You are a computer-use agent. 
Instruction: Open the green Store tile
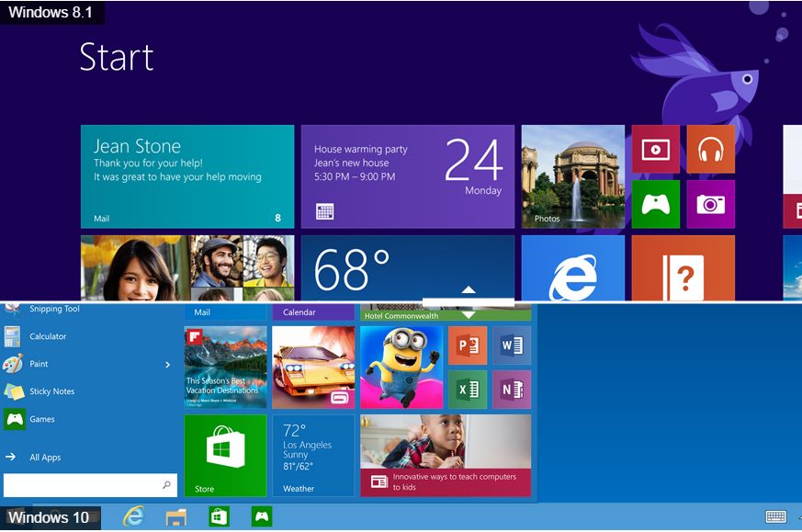pyautogui.click(x=226, y=455)
